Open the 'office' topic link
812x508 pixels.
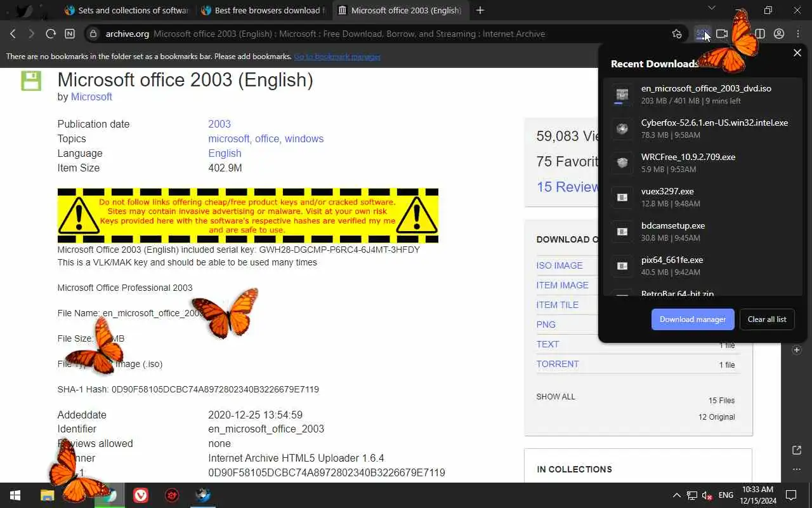tap(267, 138)
